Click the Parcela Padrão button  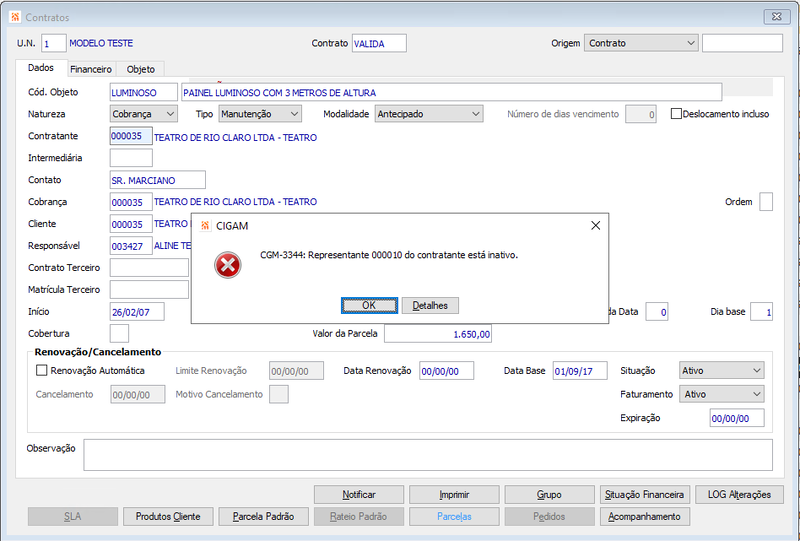(x=263, y=517)
